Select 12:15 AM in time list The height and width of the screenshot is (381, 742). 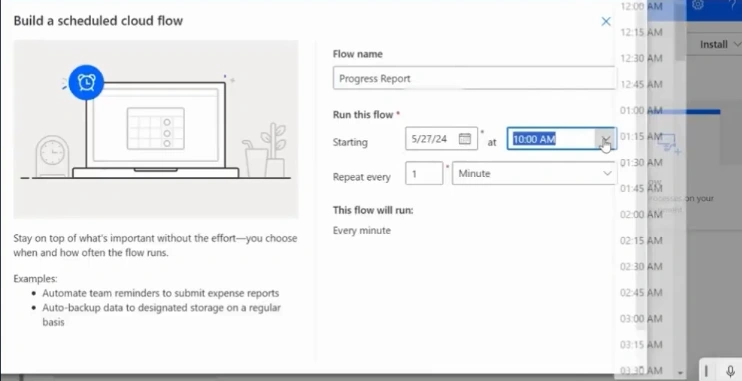click(x=641, y=32)
